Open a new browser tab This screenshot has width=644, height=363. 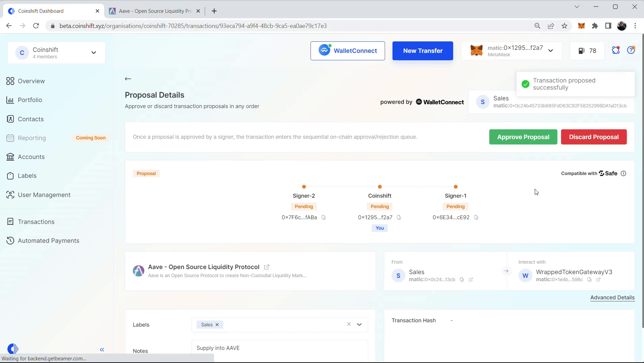[x=214, y=11]
